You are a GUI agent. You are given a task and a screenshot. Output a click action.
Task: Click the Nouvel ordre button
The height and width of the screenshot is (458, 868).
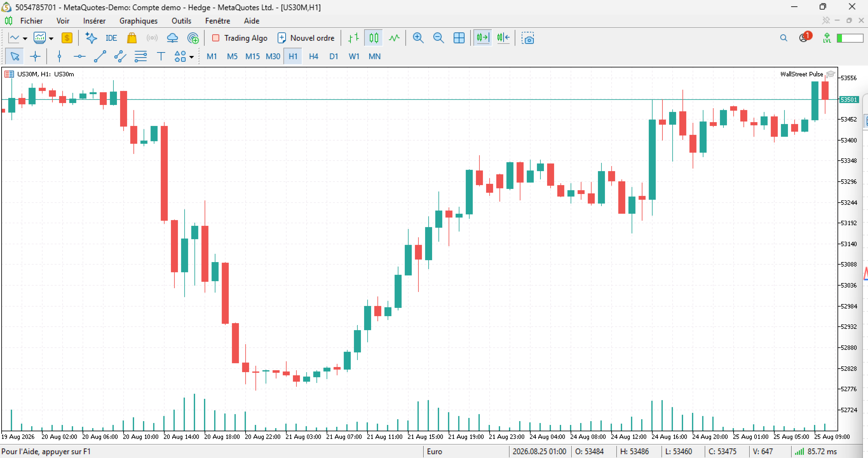click(x=306, y=38)
